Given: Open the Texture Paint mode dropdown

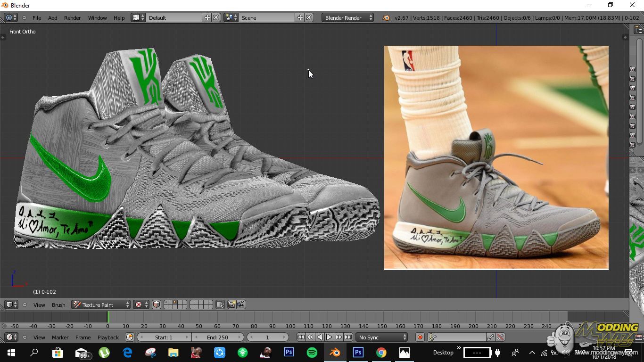Looking at the screenshot, I should [x=101, y=305].
